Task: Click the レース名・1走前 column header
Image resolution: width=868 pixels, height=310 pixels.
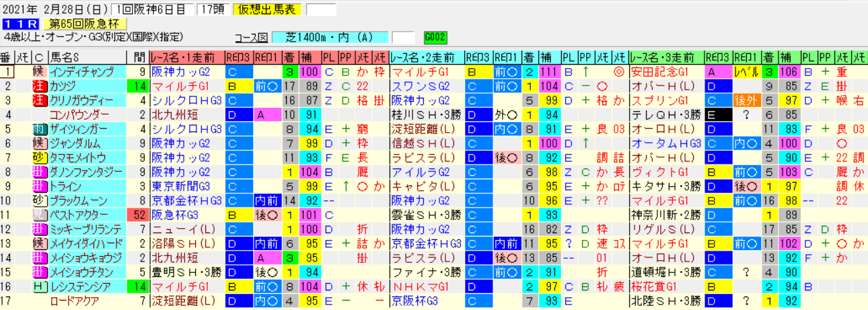Action: tap(186, 57)
